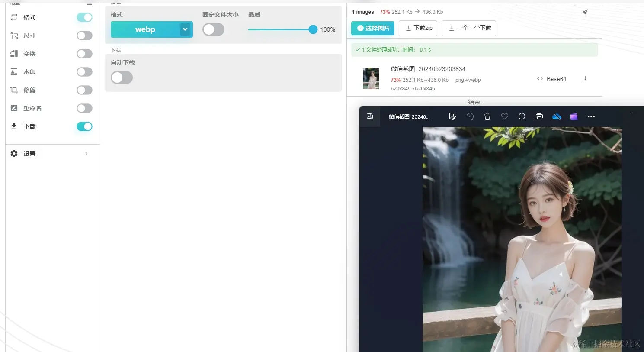The image size is (644, 352).
Task: Click the 尺寸 resize icon in sidebar
Action: coord(14,36)
